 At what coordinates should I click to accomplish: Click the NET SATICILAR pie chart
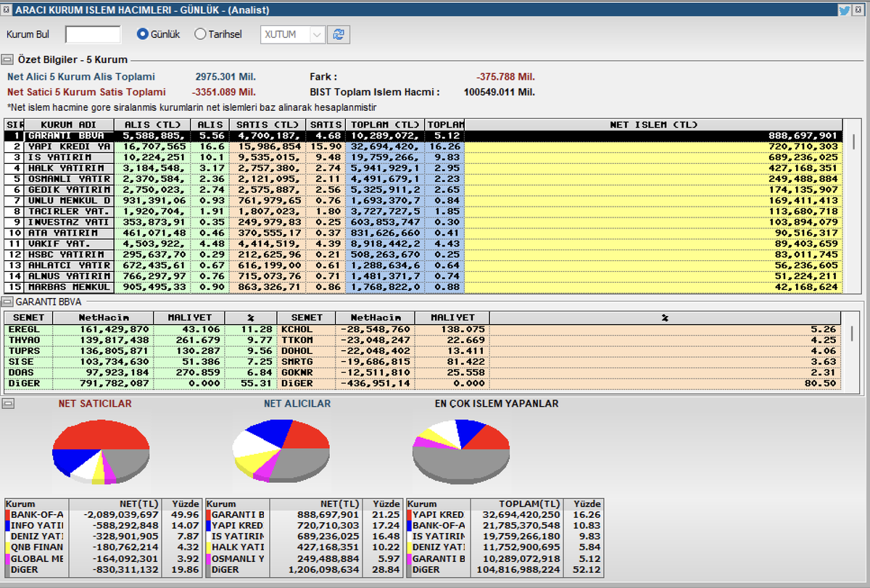coord(101,452)
